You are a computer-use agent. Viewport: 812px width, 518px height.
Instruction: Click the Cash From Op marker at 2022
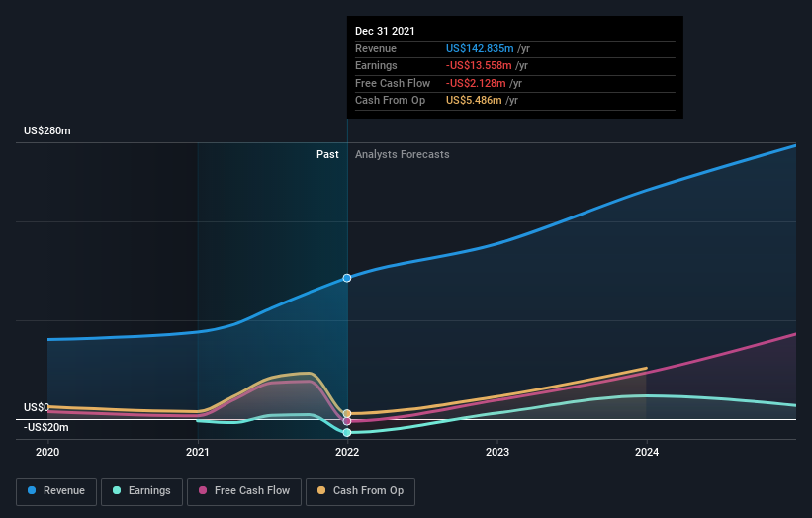347,413
